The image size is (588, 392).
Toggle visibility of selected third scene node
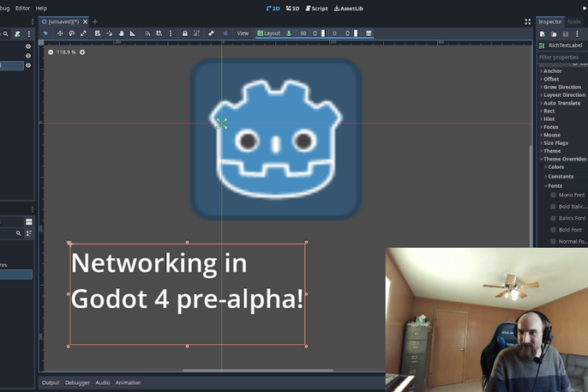[28, 65]
